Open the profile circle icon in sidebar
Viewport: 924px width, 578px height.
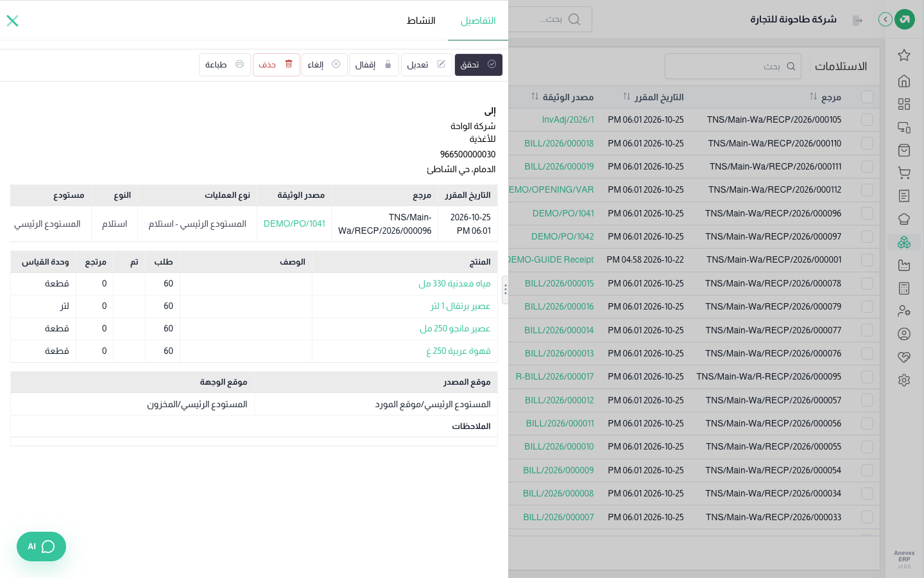coord(904,334)
